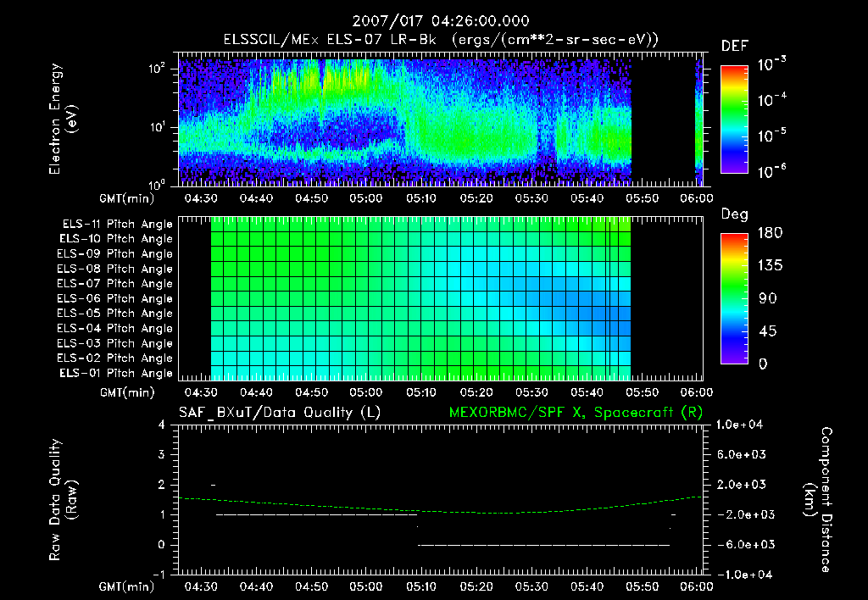Click the ELS-10 Pitch Angle row label
Image resolution: width=868 pixels, height=600 pixels.
tap(116, 239)
